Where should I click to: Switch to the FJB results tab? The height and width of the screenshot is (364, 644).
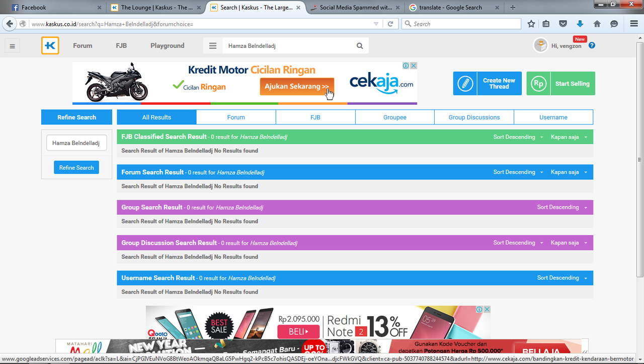[x=315, y=117]
